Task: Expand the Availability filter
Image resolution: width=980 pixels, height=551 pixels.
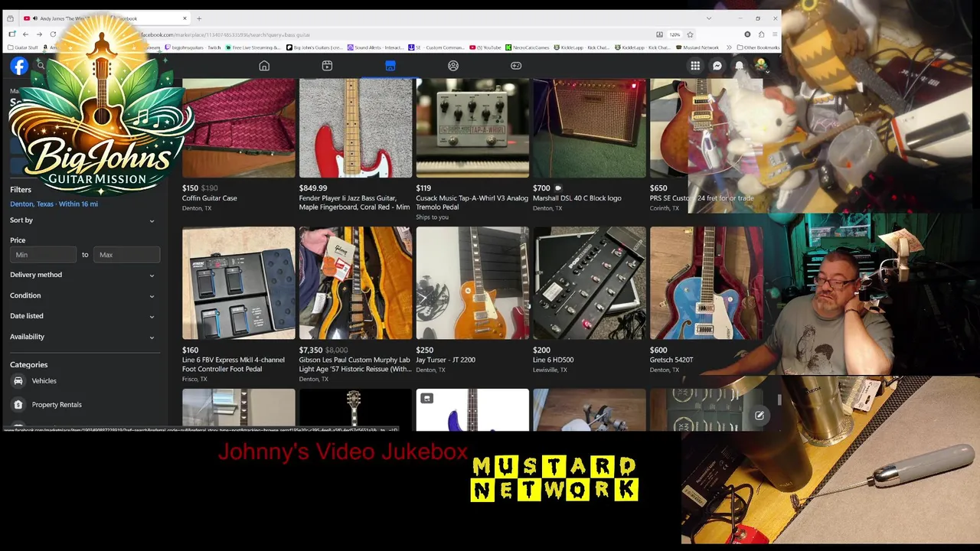Action: pos(83,337)
